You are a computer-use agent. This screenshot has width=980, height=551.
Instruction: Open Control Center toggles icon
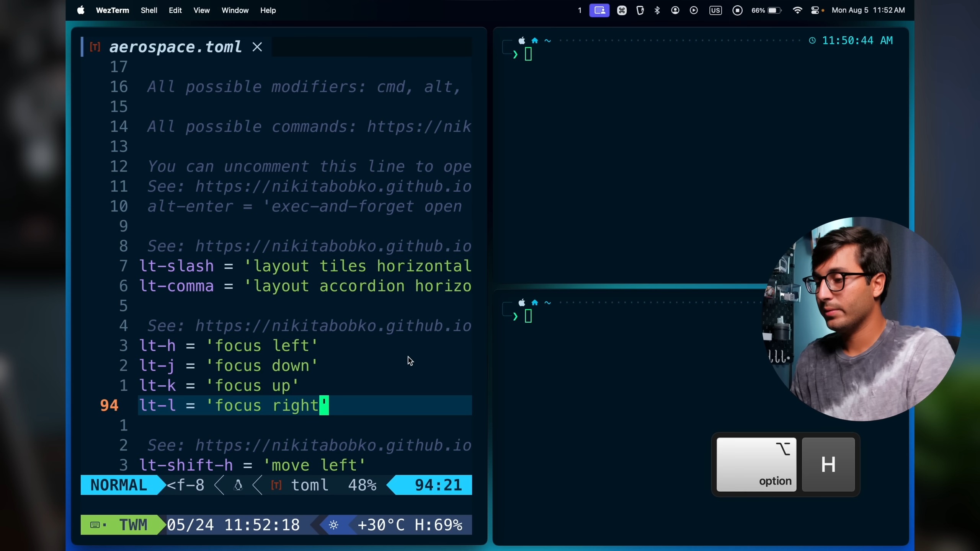[x=815, y=10]
